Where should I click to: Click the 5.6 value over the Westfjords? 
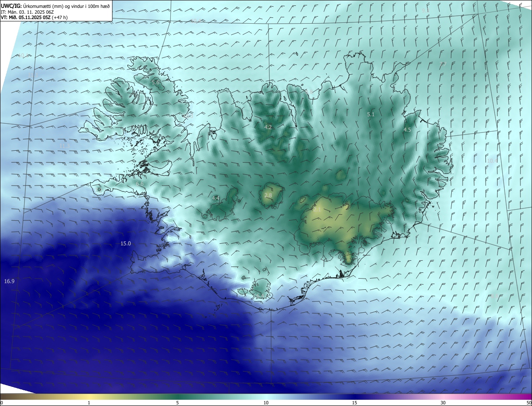156,83
